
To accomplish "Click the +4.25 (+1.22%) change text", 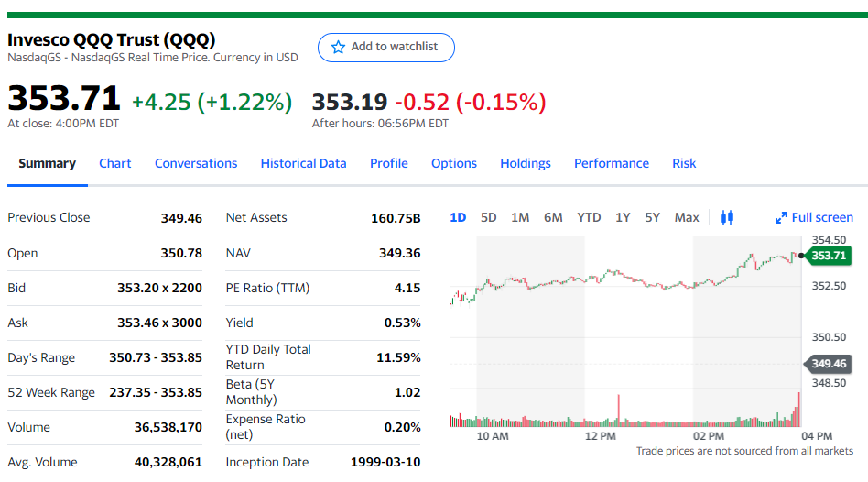I will 212,102.
